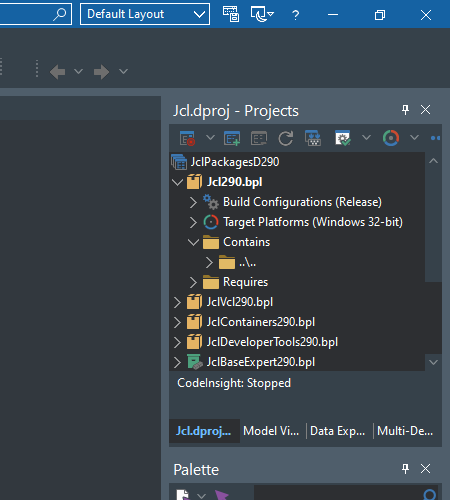Switch to the Jcl.dproj tab
The width and height of the screenshot is (450, 500).
point(204,431)
